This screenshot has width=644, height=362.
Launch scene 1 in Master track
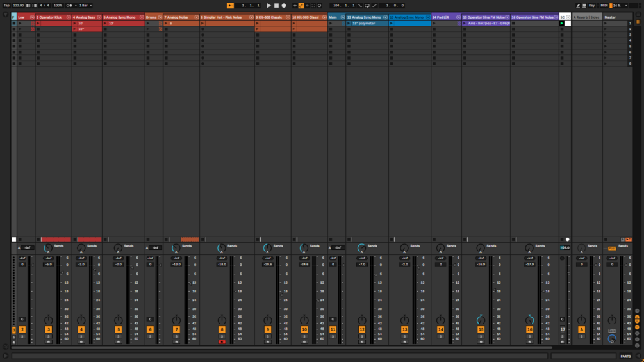coord(606,24)
